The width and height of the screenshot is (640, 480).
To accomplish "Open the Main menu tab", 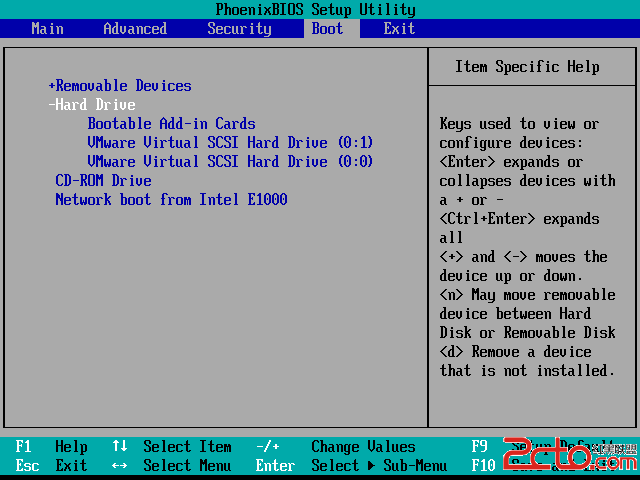I will (x=47, y=29).
